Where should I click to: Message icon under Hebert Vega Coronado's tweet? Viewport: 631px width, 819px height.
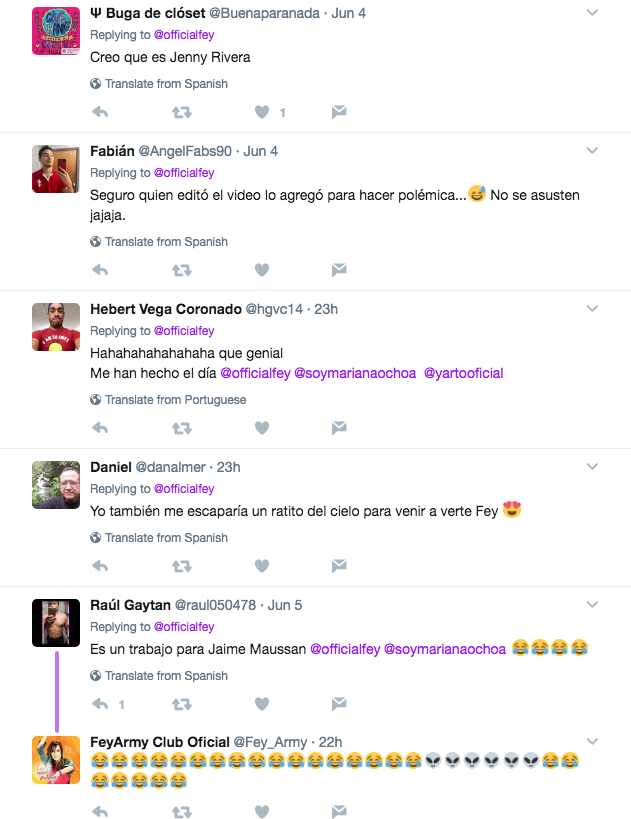[x=339, y=428]
